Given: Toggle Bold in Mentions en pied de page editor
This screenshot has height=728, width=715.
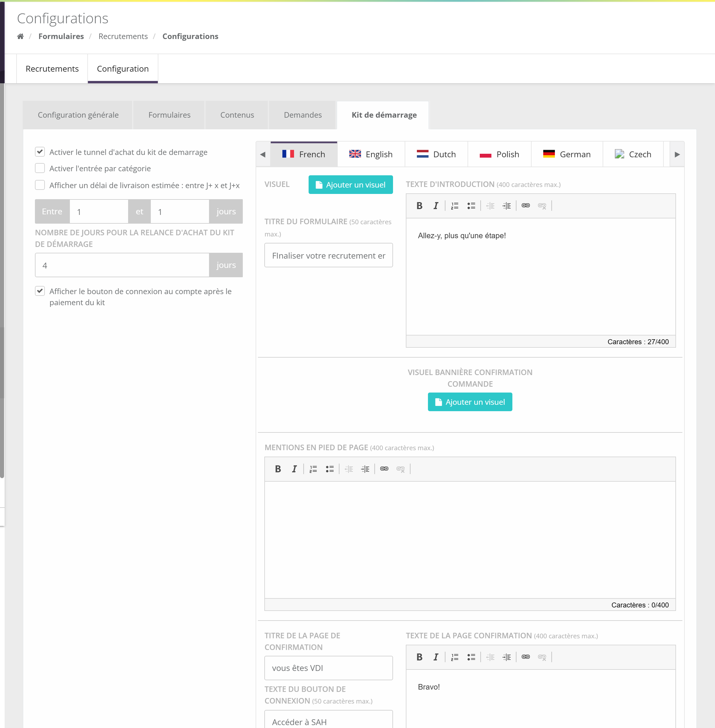Looking at the screenshot, I should click(278, 469).
